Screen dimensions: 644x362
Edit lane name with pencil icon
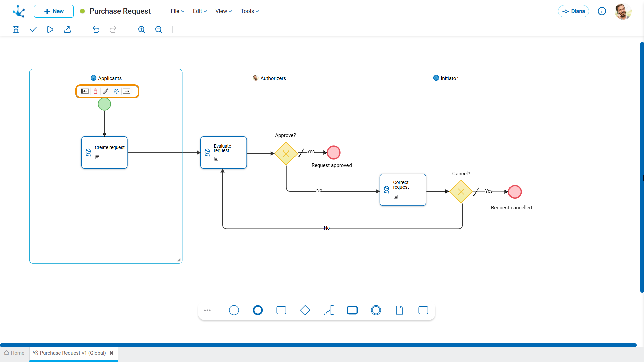(x=106, y=91)
